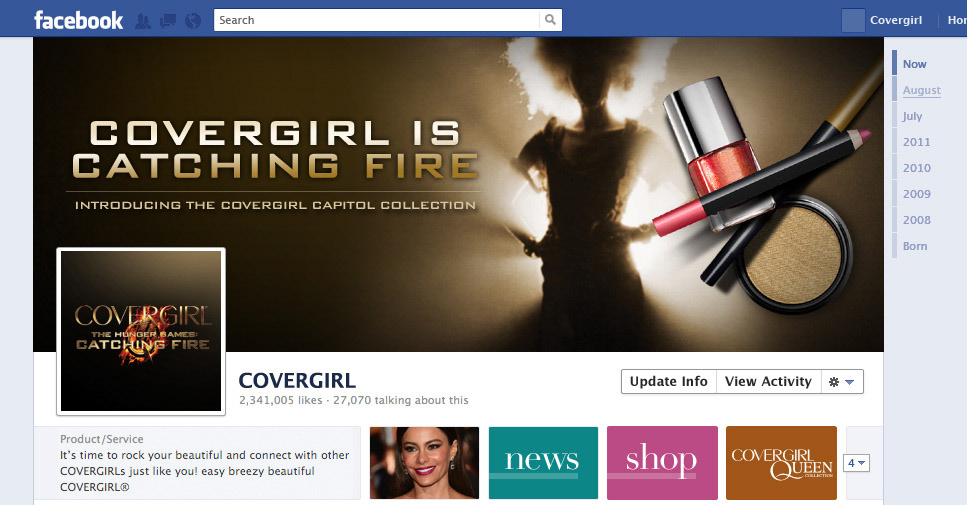This screenshot has width=967, height=505.
Task: Jump to July on the timeline
Action: tap(913, 116)
